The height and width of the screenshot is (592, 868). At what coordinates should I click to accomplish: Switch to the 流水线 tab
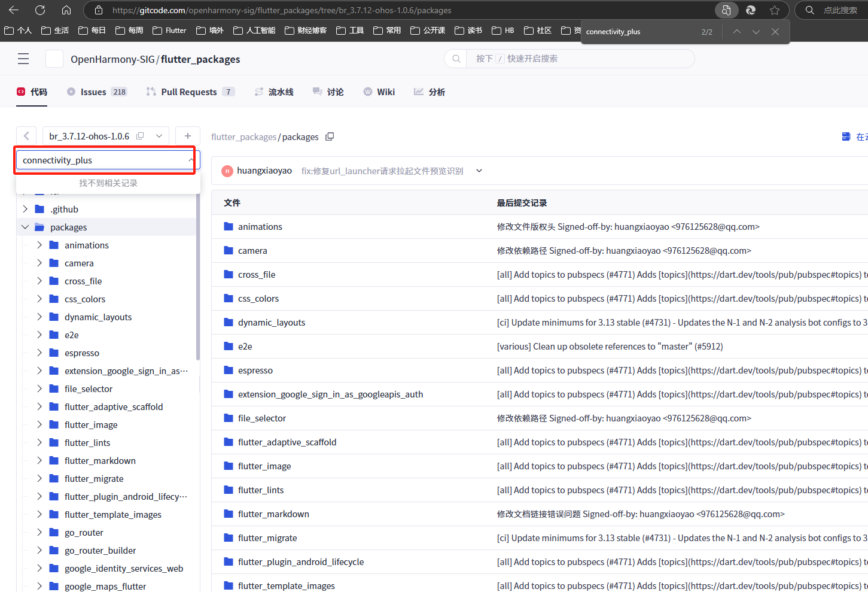click(x=274, y=92)
